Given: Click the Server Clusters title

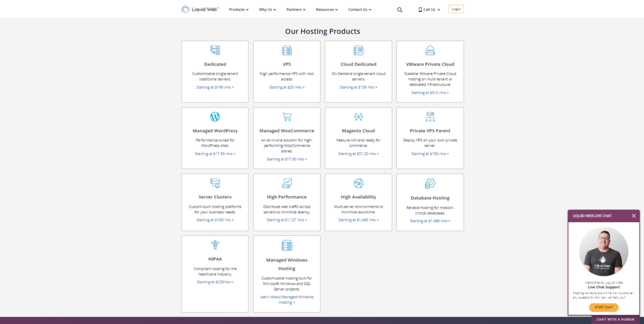Looking at the screenshot, I should [x=215, y=197].
